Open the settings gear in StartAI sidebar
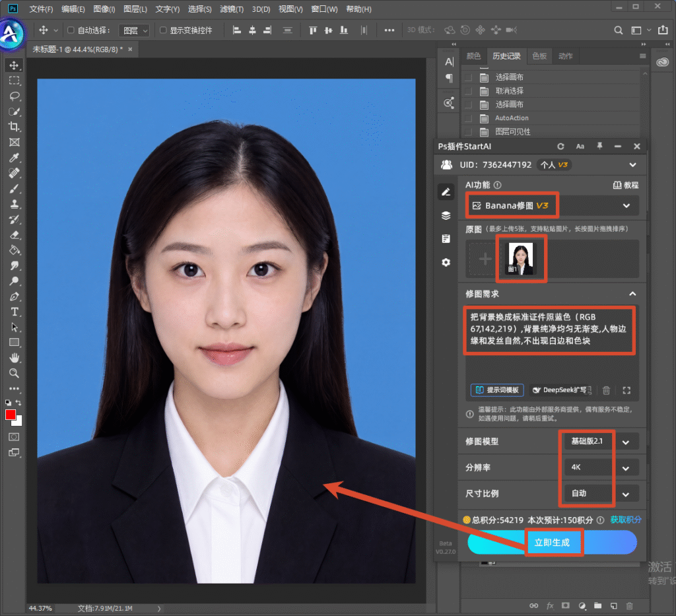 (446, 262)
